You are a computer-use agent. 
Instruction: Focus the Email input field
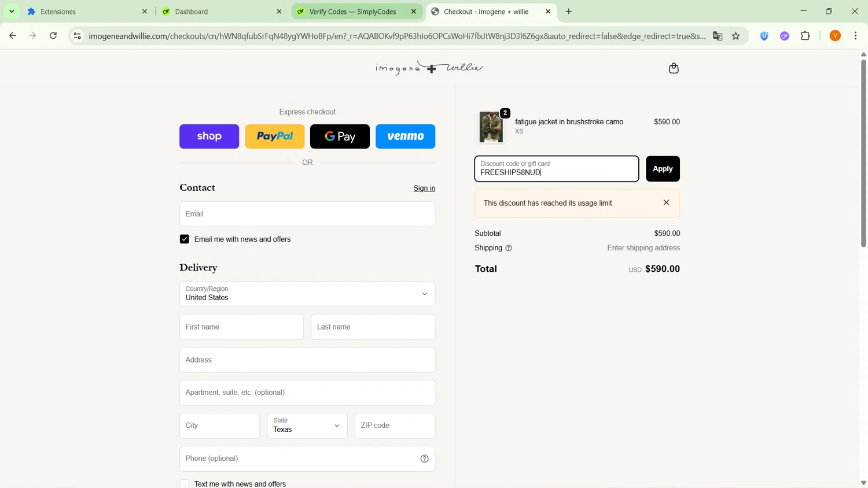[x=307, y=214]
